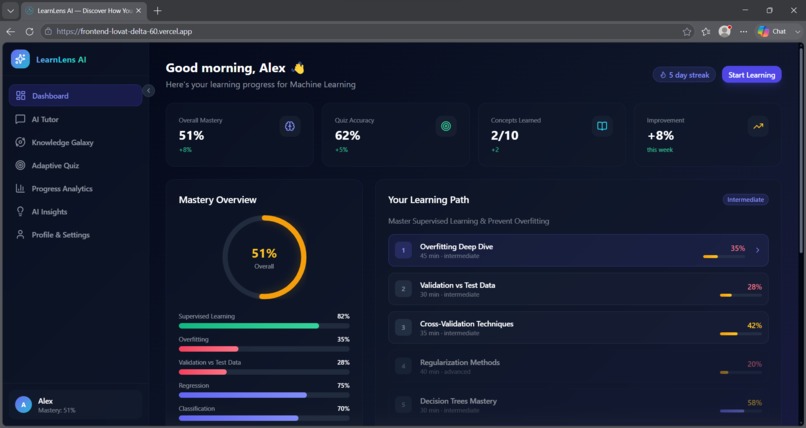This screenshot has height=428, width=806.
Task: Click the AI Insights lightbulb icon
Action: (20, 212)
